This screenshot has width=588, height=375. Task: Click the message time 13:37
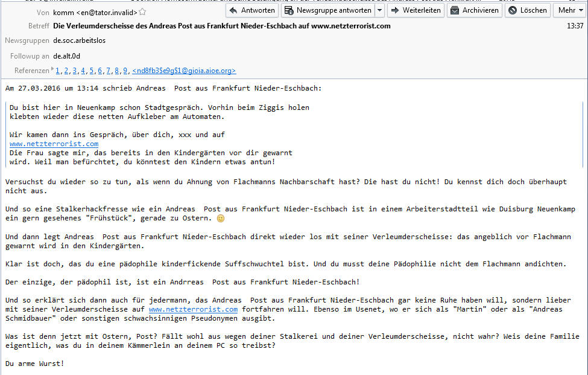tap(575, 26)
